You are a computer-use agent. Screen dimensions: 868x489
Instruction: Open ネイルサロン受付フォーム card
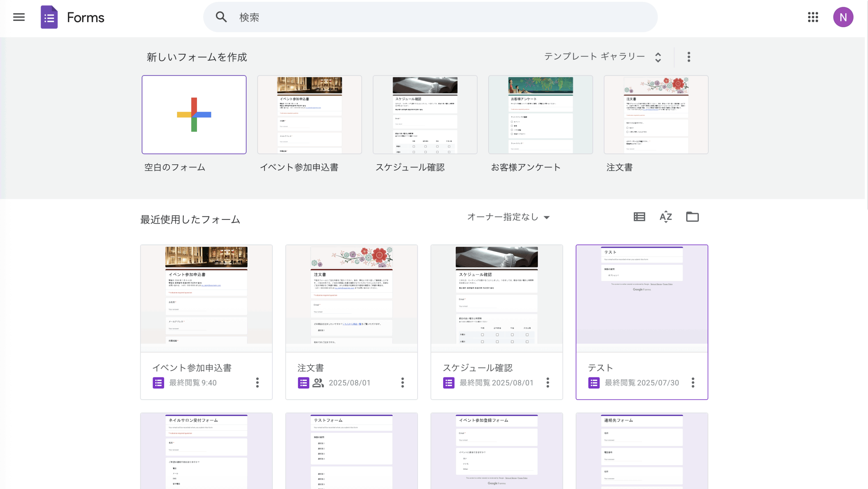click(x=206, y=451)
